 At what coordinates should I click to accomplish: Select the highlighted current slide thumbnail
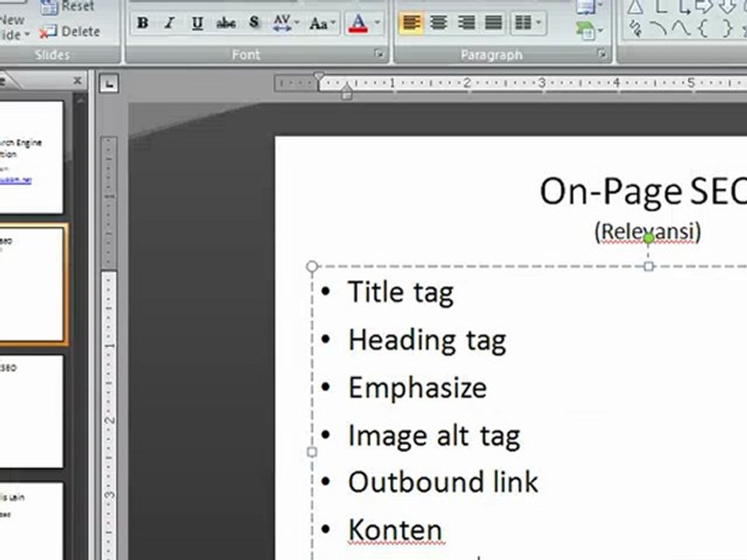(x=33, y=285)
